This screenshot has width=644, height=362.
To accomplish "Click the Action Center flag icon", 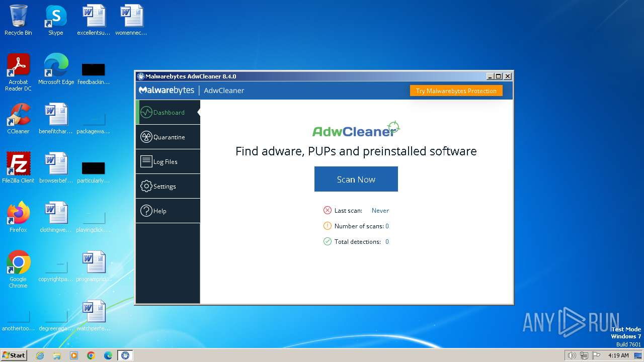I will (596, 355).
